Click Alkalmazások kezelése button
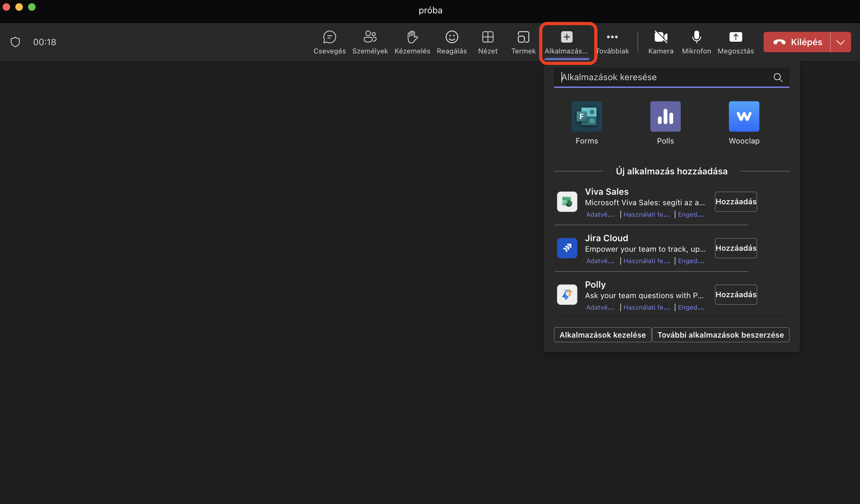This screenshot has height=504, width=860. [602, 335]
